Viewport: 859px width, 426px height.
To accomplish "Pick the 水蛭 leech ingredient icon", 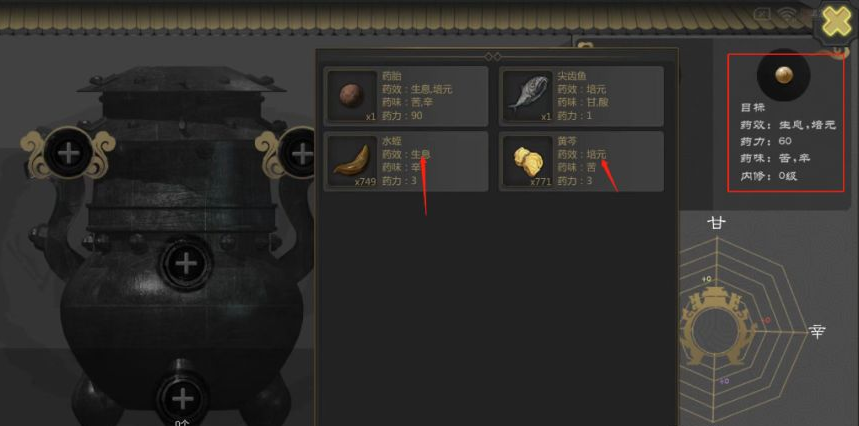I will tap(351, 161).
